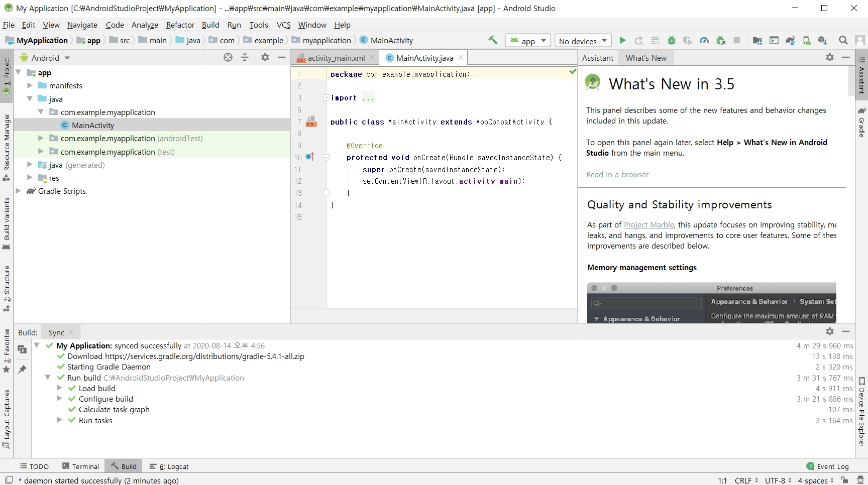868x485 pixels.
Task: Click the CRLF line separator indicator
Action: (x=746, y=480)
